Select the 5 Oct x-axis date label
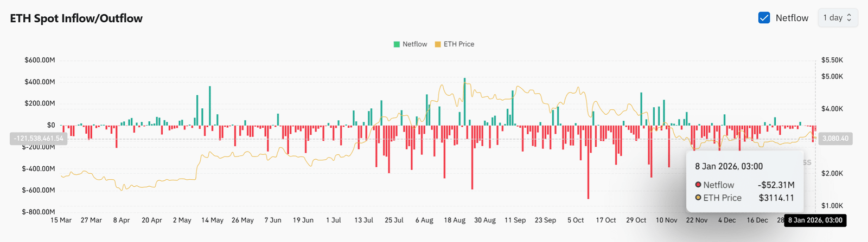This screenshot has width=868, height=242. pos(576,220)
